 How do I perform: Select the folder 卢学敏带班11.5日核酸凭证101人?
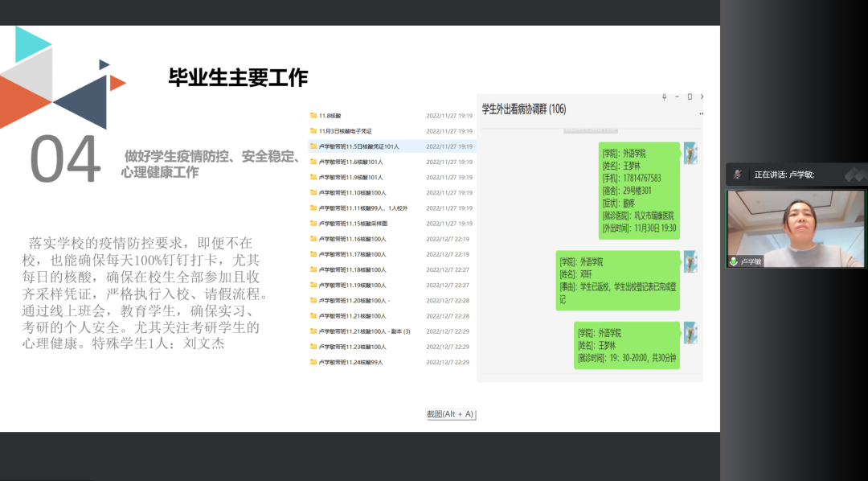(358, 146)
